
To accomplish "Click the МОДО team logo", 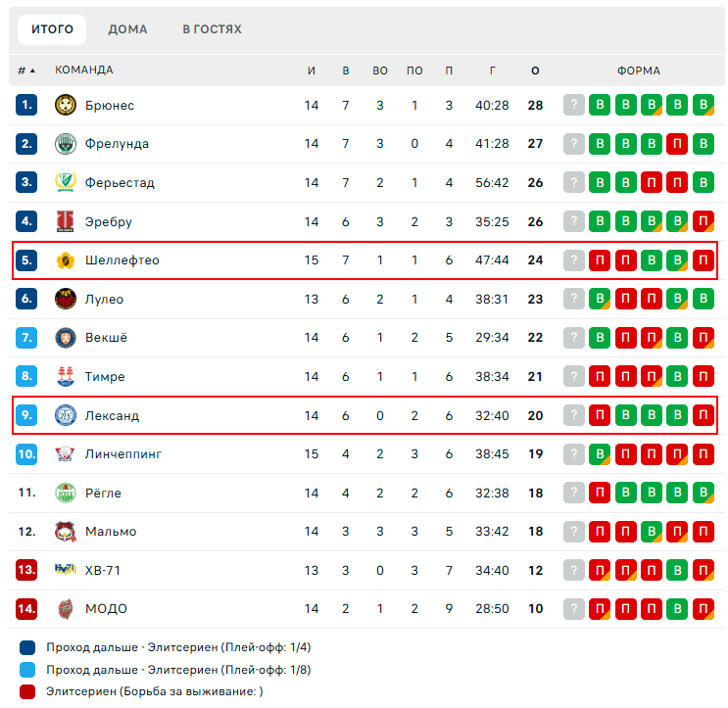I will pyautogui.click(x=66, y=608).
